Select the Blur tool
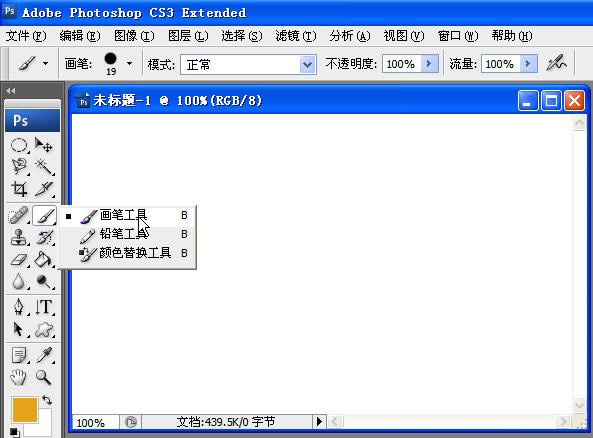Image resolution: width=593 pixels, height=438 pixels. [19, 281]
